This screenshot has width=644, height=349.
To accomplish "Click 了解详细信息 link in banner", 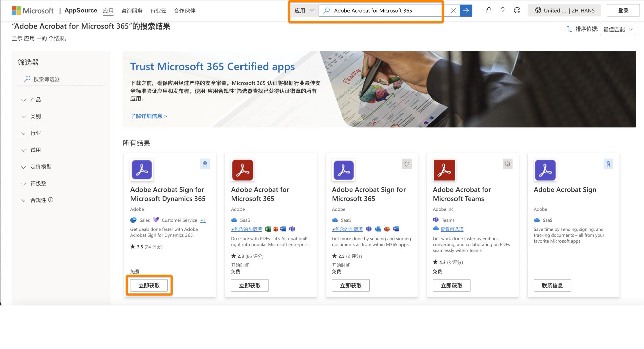I will click(149, 116).
